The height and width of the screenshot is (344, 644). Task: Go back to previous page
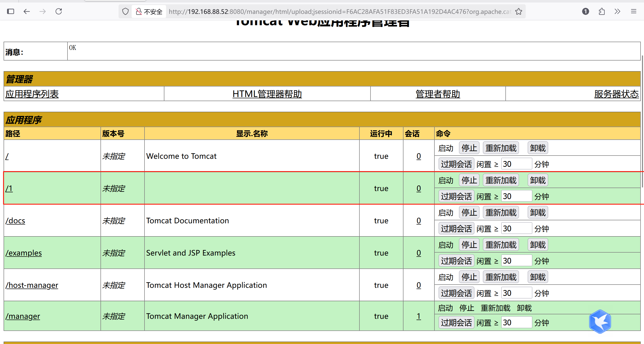pos(27,11)
